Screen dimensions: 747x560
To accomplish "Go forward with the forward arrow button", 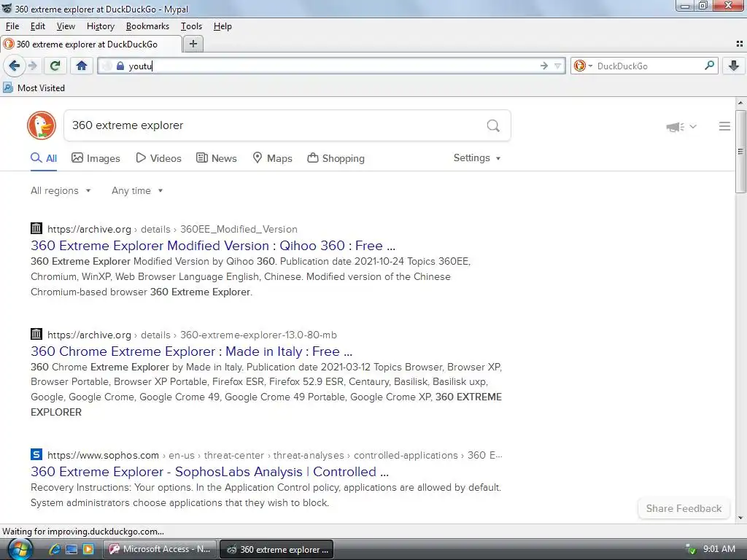I will coord(32,66).
